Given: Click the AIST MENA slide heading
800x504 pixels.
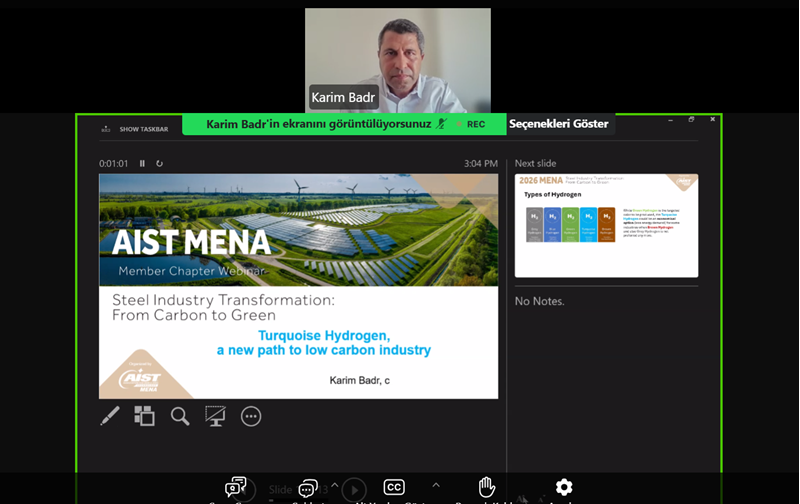Looking at the screenshot, I should pos(191,242).
